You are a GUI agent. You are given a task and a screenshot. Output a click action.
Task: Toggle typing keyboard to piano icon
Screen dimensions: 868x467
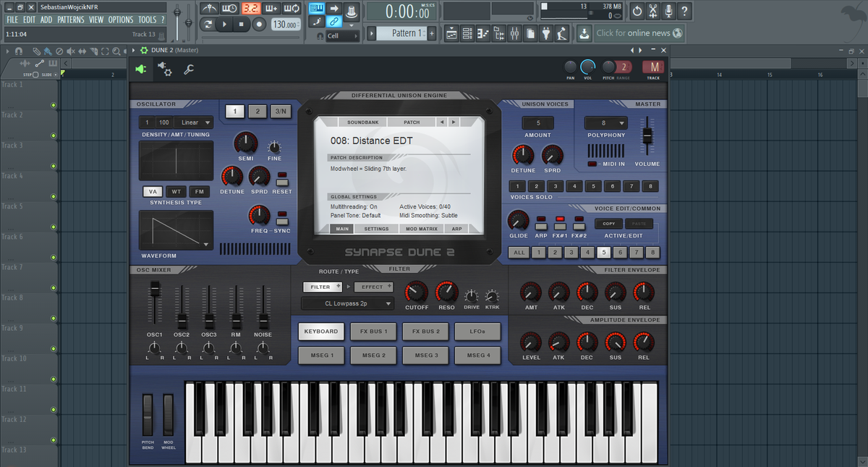click(316, 9)
